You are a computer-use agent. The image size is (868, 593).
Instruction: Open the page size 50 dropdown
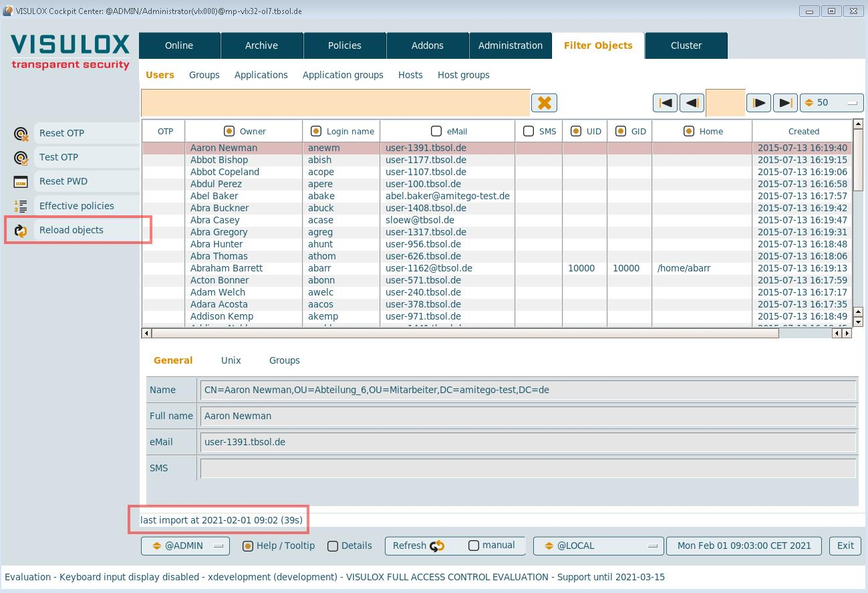pos(831,103)
